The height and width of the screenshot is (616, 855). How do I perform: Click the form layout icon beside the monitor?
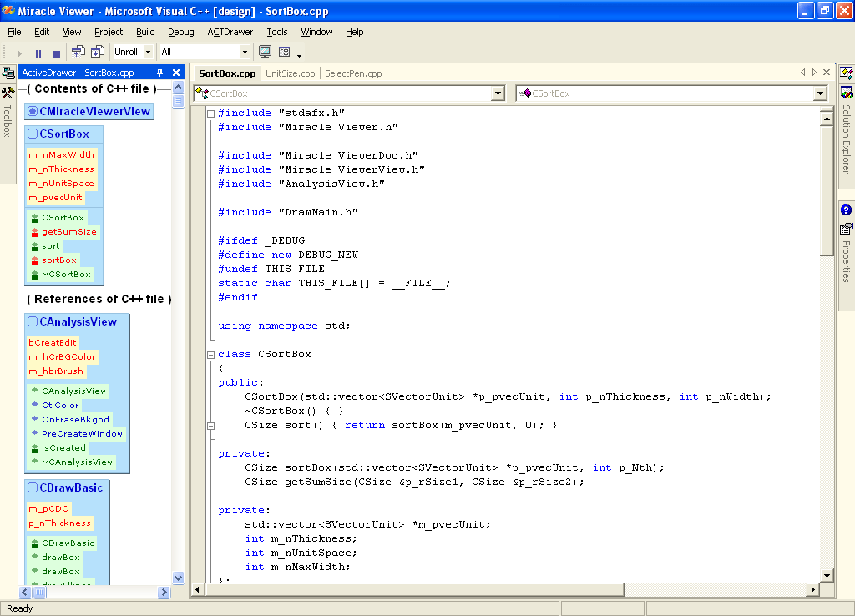pyautogui.click(x=284, y=52)
